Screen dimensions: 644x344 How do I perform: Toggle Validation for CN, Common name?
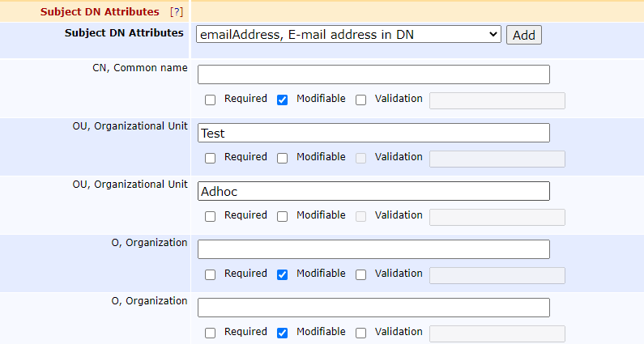click(x=361, y=100)
